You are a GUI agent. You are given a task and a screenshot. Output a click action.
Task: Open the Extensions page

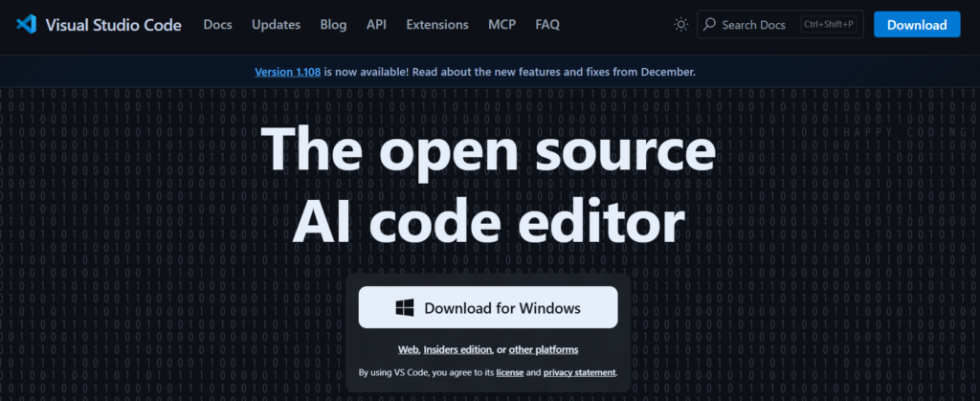pyautogui.click(x=437, y=25)
